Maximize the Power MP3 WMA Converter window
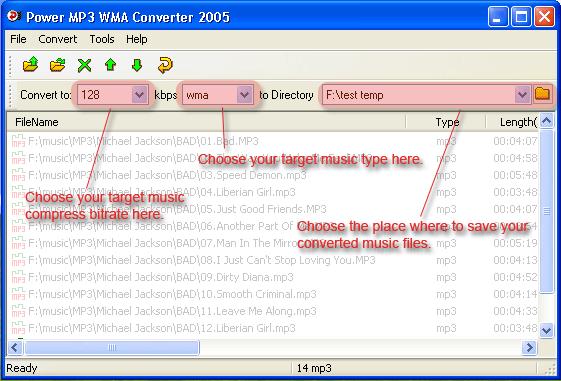 click(x=521, y=16)
